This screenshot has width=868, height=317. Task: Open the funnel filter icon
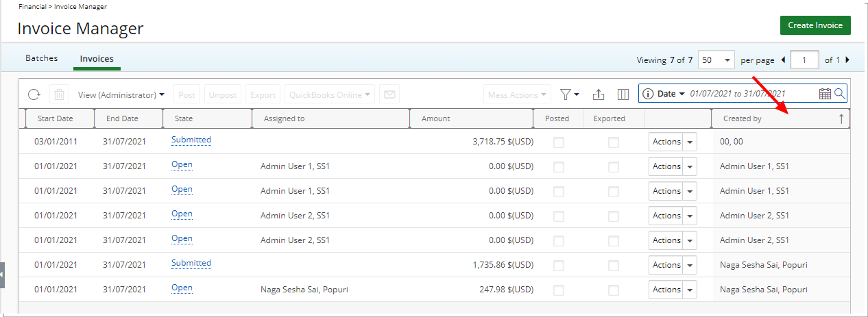569,94
